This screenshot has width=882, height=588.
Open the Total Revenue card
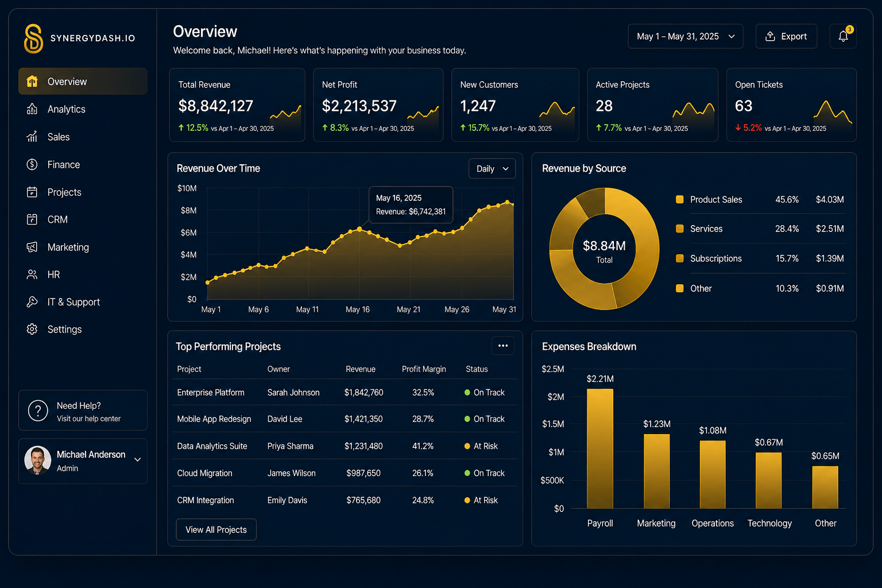(x=237, y=105)
